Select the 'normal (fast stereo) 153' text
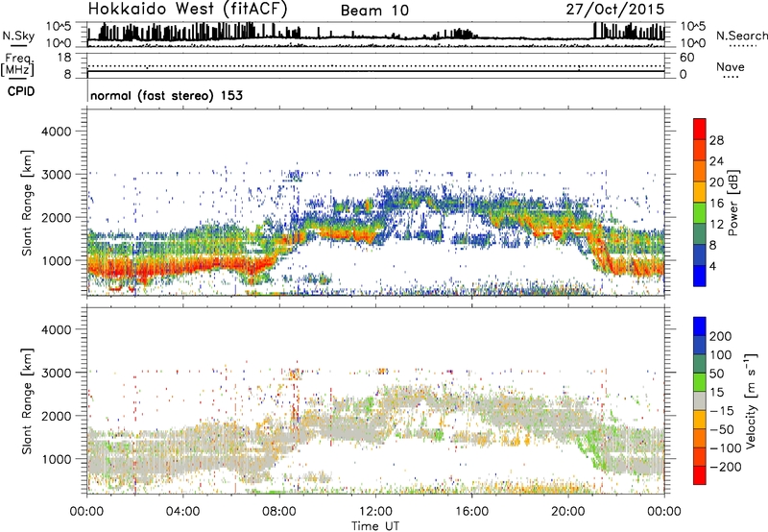 [x=166, y=95]
